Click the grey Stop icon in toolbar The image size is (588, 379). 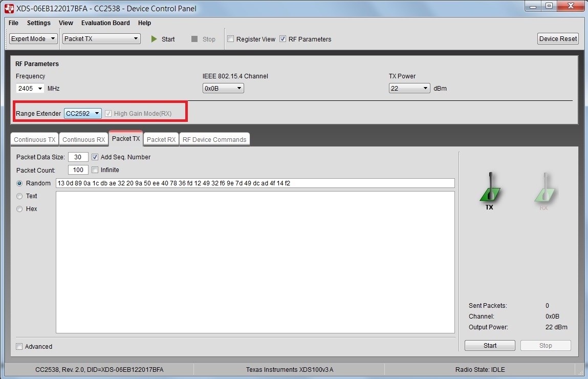tap(194, 39)
